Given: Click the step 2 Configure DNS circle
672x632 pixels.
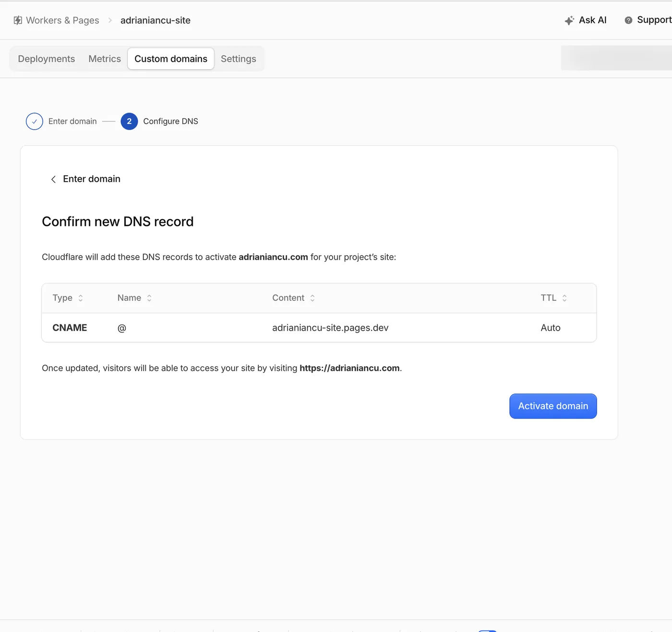Looking at the screenshot, I should (x=129, y=121).
